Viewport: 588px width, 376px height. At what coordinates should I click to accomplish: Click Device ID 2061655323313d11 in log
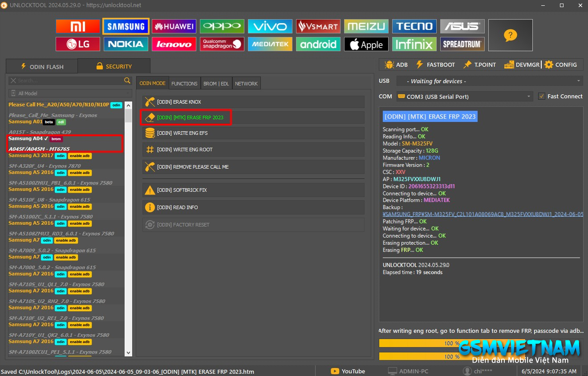[x=432, y=186]
